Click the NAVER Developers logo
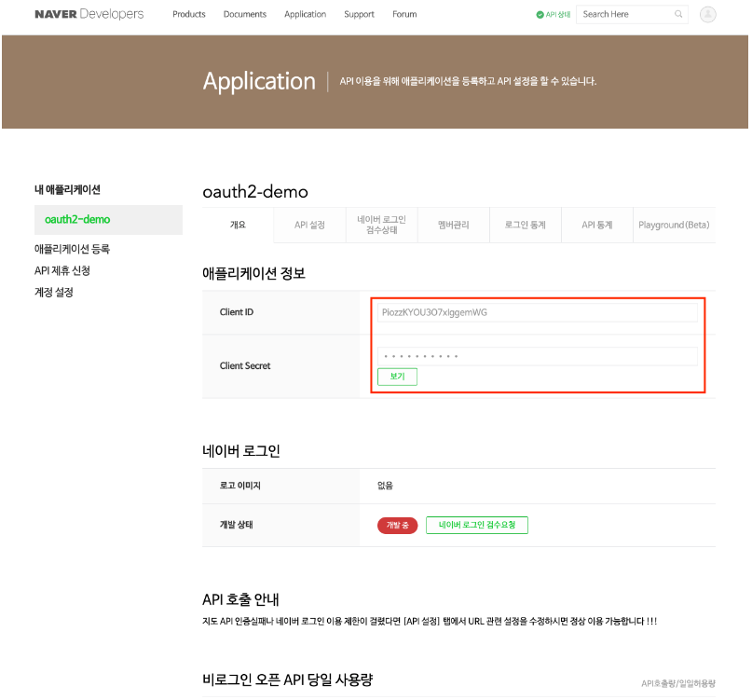This screenshot has width=752, height=700. point(89,14)
